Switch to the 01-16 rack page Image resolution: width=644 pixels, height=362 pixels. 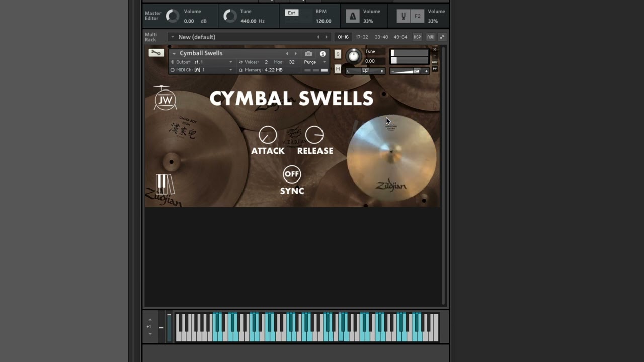[343, 37]
